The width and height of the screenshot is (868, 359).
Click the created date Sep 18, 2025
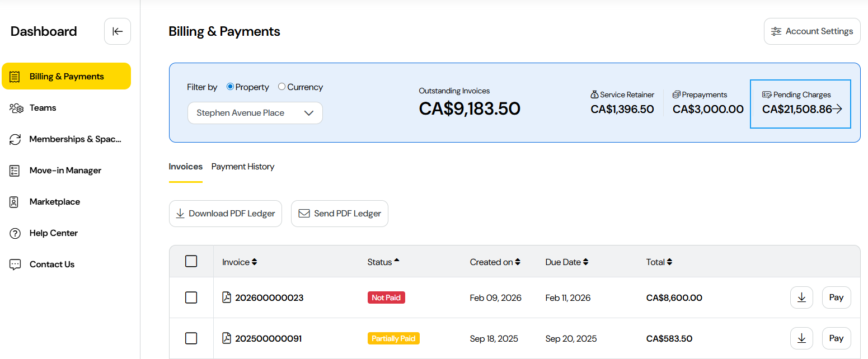(494, 339)
